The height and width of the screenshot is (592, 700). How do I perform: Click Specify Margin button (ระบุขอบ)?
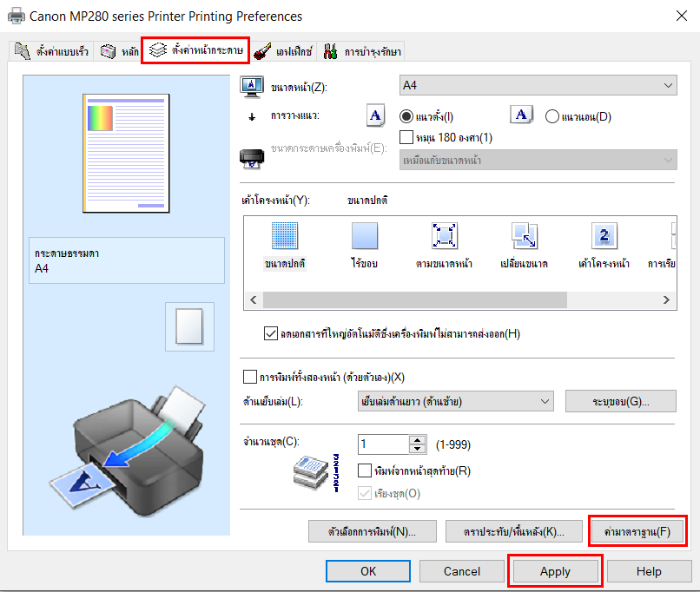click(x=621, y=401)
